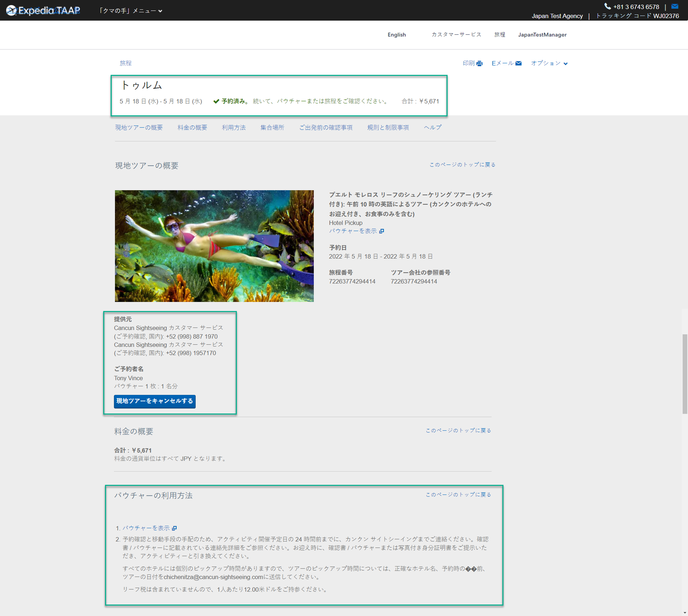Click the green 予約済み checkmark icon
Screen dimensions: 688x616
click(x=216, y=101)
